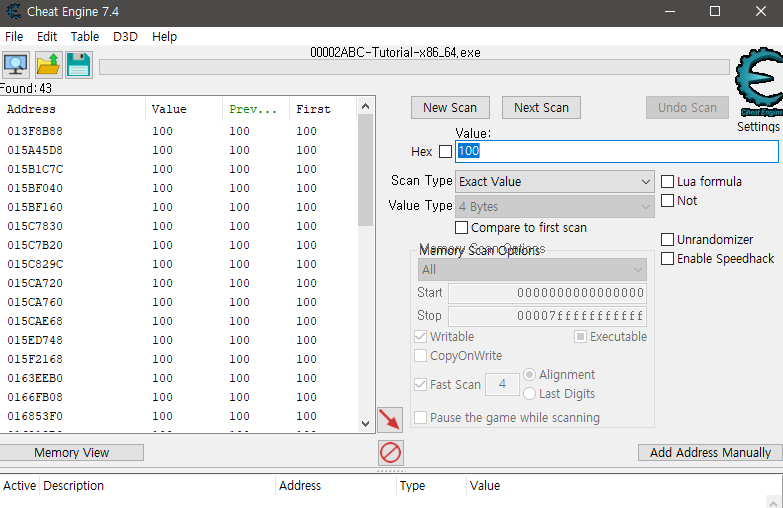Select the Alignment radio button

[529, 375]
